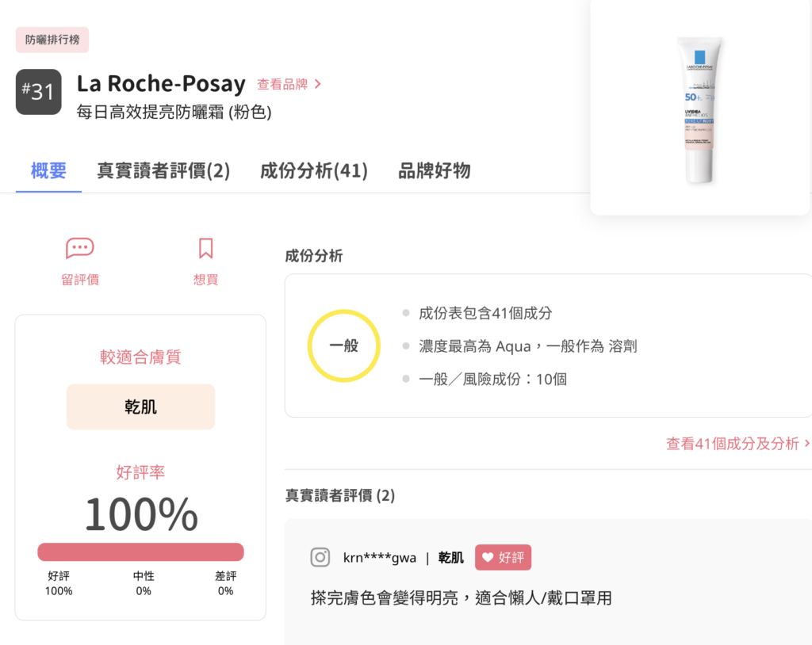Click the sunscreen product thumbnail image
The height and width of the screenshot is (645, 812).
[699, 111]
